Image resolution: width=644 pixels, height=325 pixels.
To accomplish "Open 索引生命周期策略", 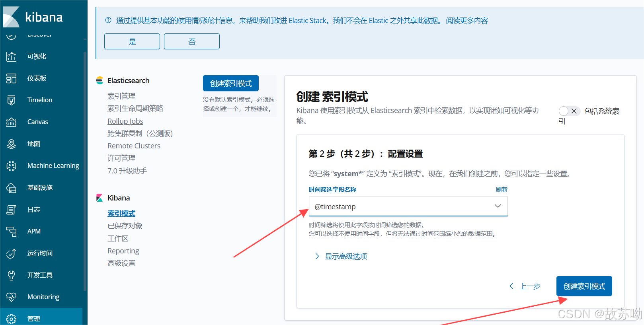I will click(x=135, y=109).
